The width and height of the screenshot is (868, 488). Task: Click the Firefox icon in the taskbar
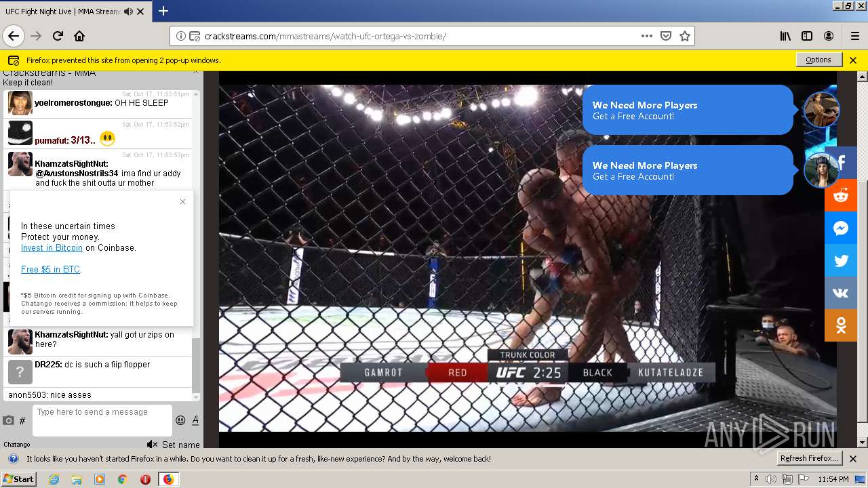168,479
